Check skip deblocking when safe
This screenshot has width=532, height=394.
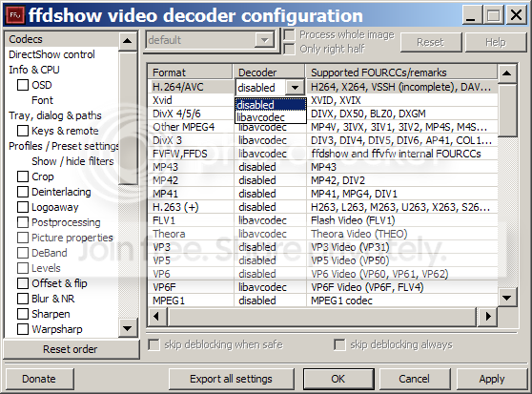click(153, 344)
